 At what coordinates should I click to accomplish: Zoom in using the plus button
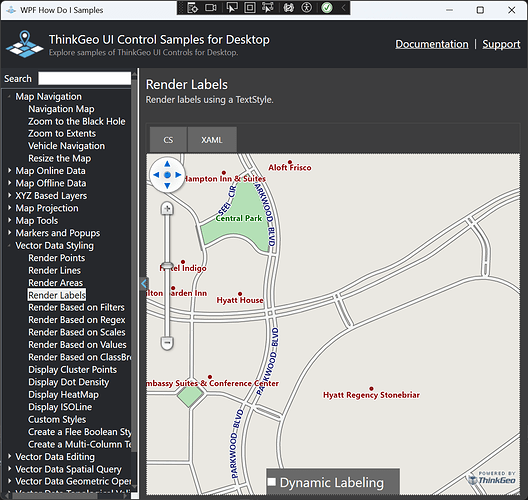click(167, 208)
